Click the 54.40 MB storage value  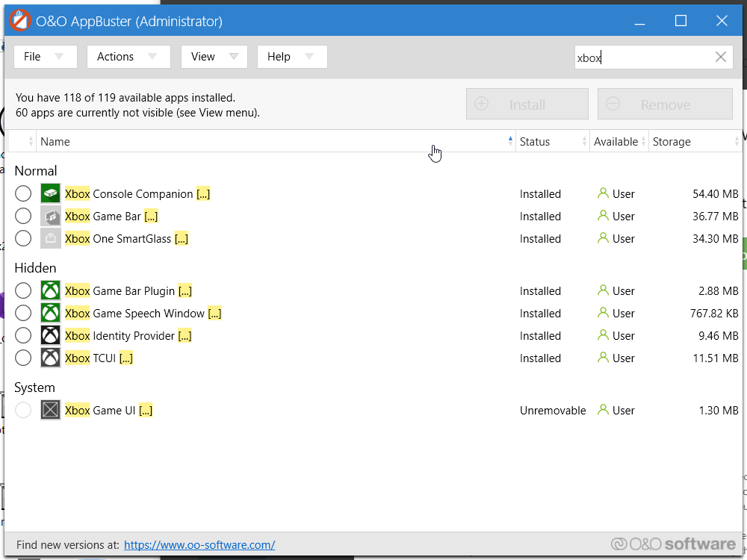click(x=715, y=194)
